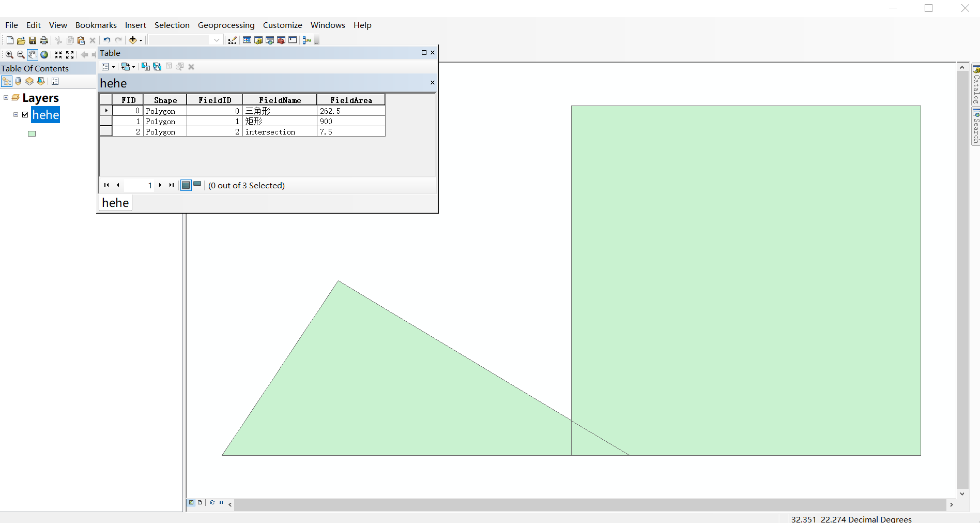The width and height of the screenshot is (980, 523).
Task: Select the Pan hand tool
Action: [x=33, y=54]
